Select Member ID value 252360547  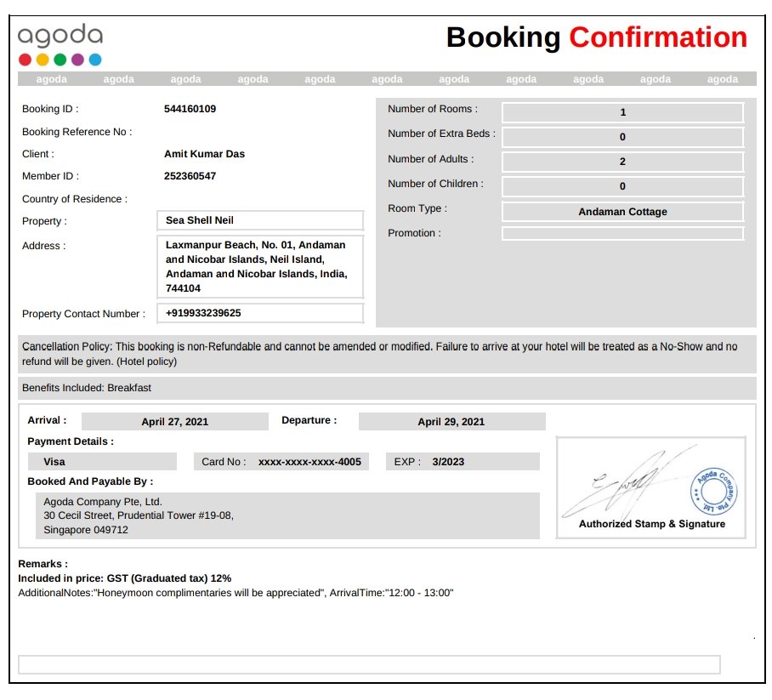click(x=190, y=176)
